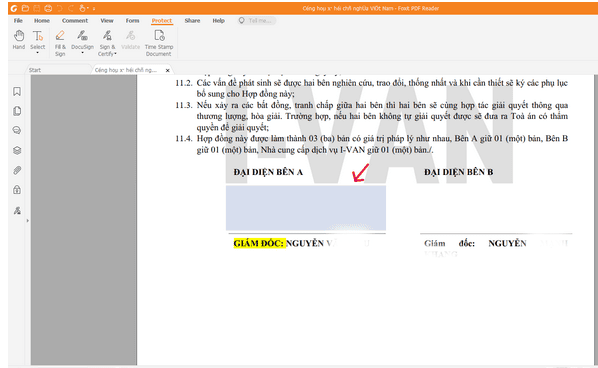Image resolution: width=598 pixels, height=368 pixels.
Task: Open the Form ribbon tab
Action: 132,21
